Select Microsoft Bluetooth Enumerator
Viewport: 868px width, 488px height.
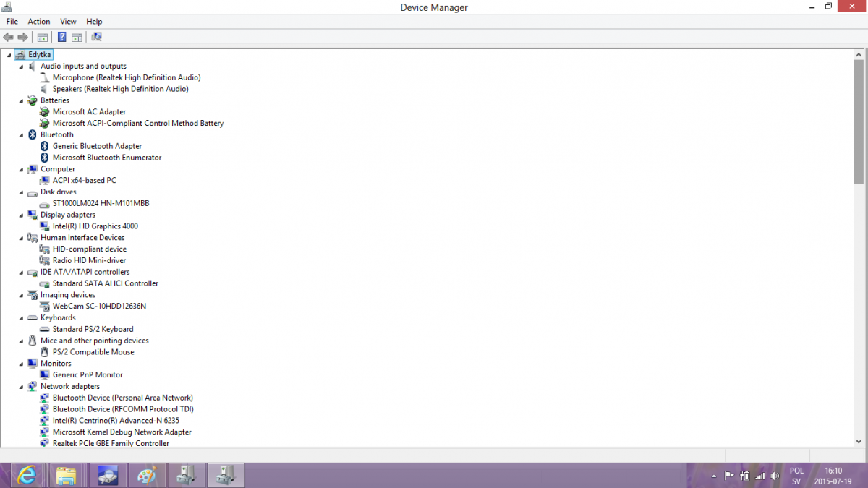click(x=107, y=158)
